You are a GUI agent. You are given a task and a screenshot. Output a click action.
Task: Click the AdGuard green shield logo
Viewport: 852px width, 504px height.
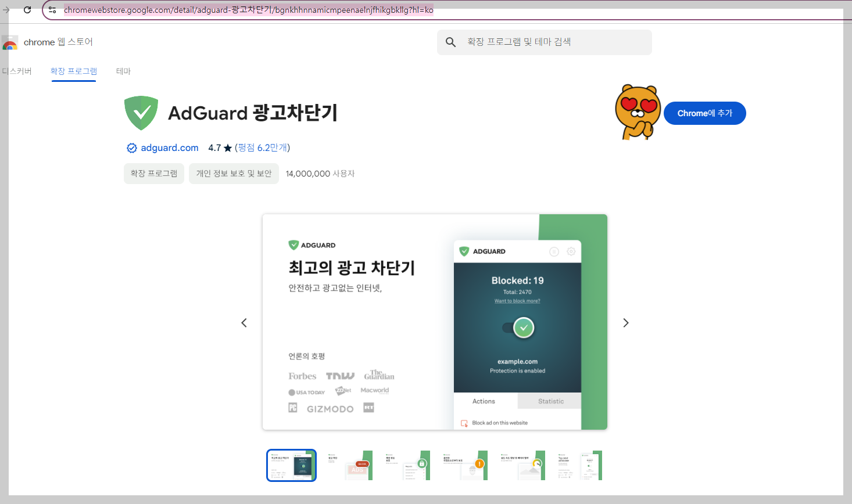141,113
